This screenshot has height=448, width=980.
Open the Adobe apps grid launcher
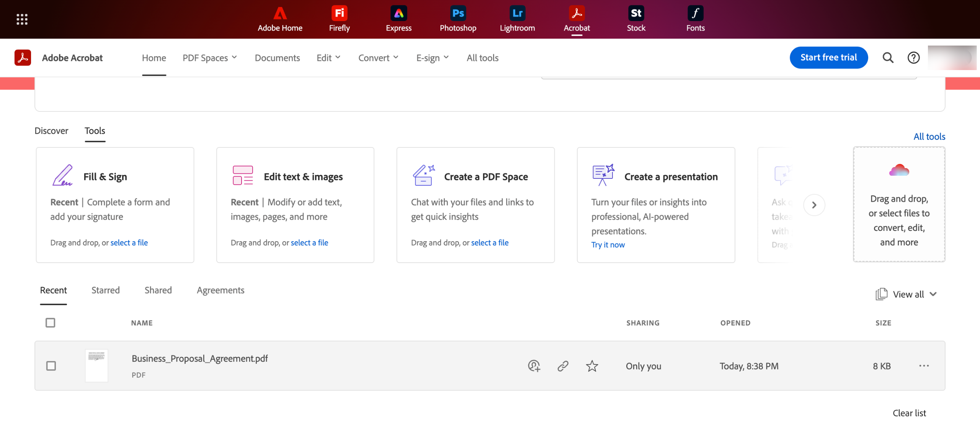[22, 19]
